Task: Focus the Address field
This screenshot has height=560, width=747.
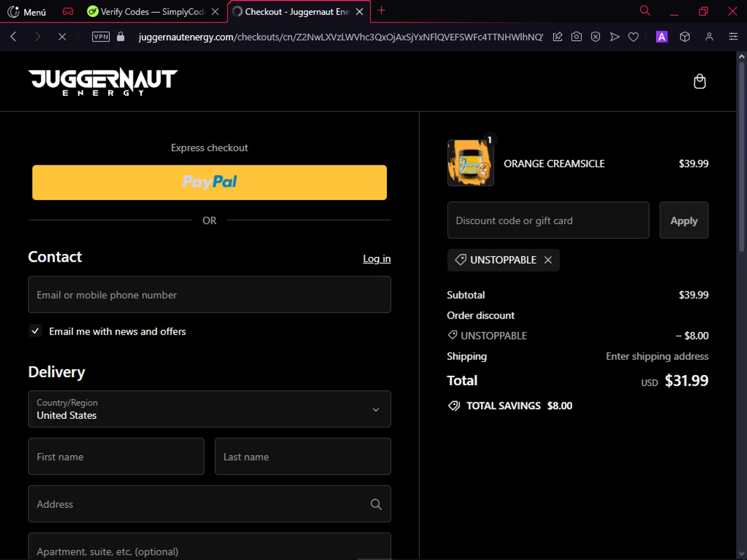Action: 210,504
